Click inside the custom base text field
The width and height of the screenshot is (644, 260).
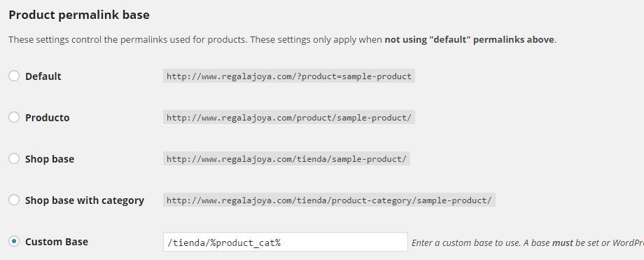(x=286, y=242)
